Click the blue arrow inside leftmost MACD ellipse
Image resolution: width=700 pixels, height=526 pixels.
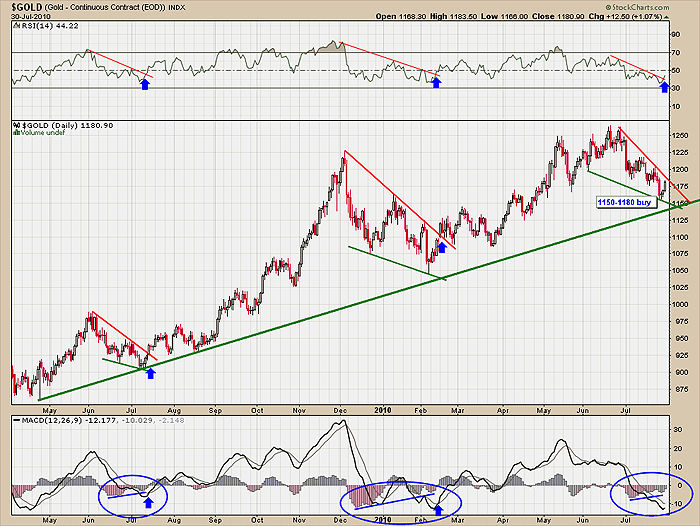pos(148,502)
